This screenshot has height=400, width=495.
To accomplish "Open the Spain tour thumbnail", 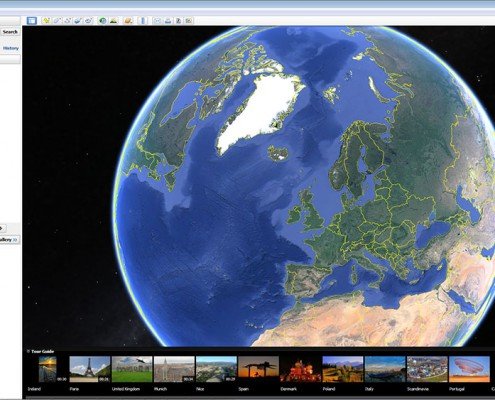I will pyautogui.click(x=258, y=369).
